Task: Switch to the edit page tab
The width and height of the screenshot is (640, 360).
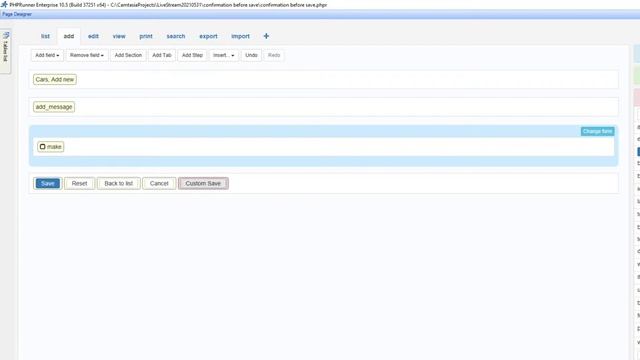Action: coord(93,36)
